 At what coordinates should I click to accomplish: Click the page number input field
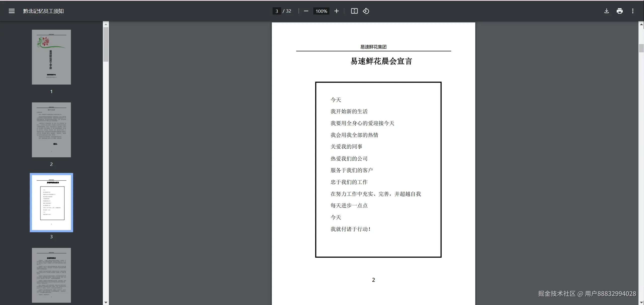click(277, 11)
